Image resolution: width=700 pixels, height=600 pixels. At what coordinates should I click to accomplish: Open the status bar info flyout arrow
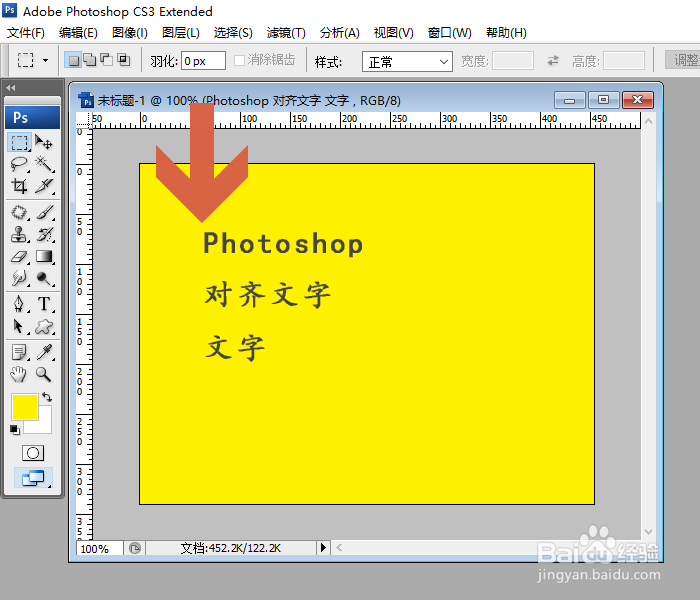click(x=323, y=547)
